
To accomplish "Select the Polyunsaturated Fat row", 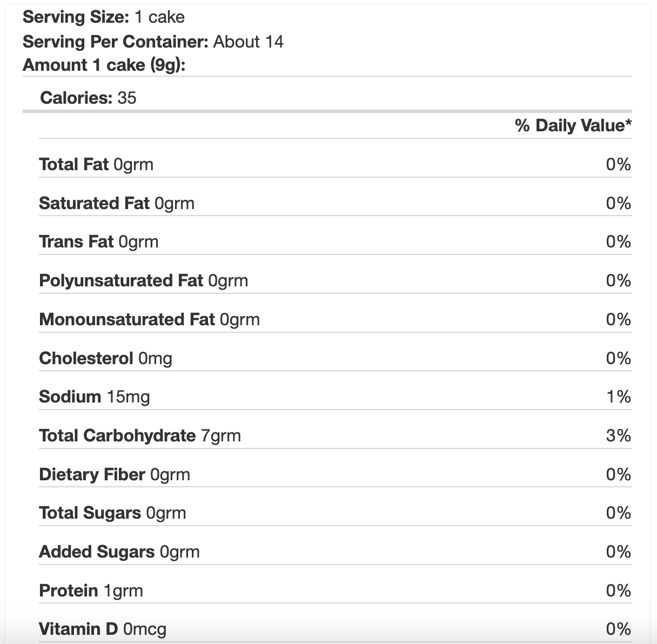I will [335, 280].
